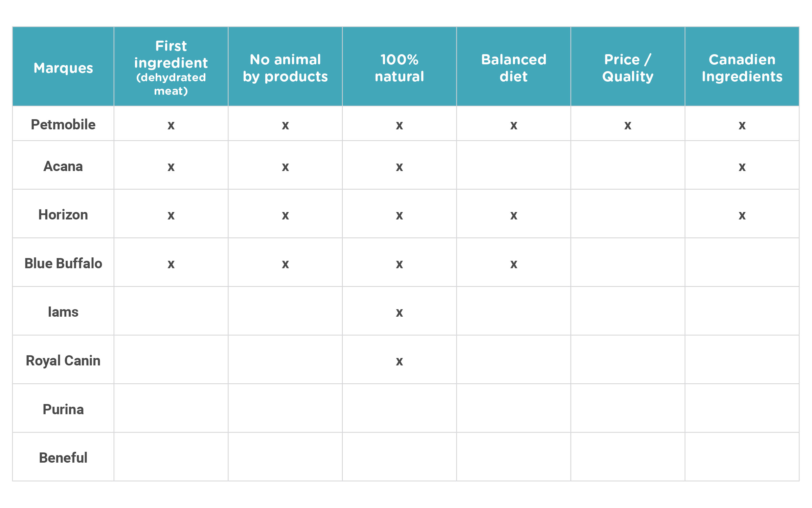Select the 100% natural column header
812x508 pixels.
399,68
